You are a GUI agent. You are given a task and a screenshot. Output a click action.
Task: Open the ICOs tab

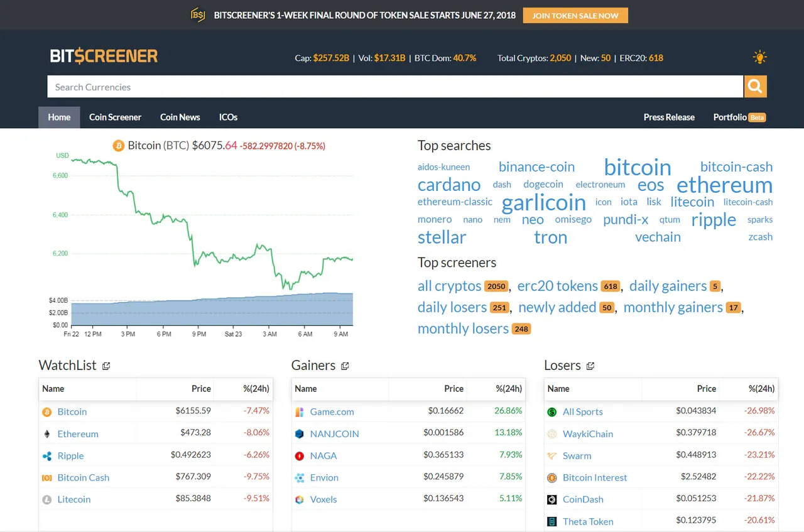coord(228,117)
